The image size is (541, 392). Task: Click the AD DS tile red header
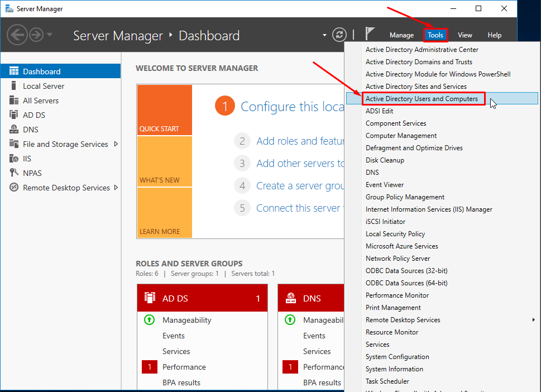pos(202,298)
